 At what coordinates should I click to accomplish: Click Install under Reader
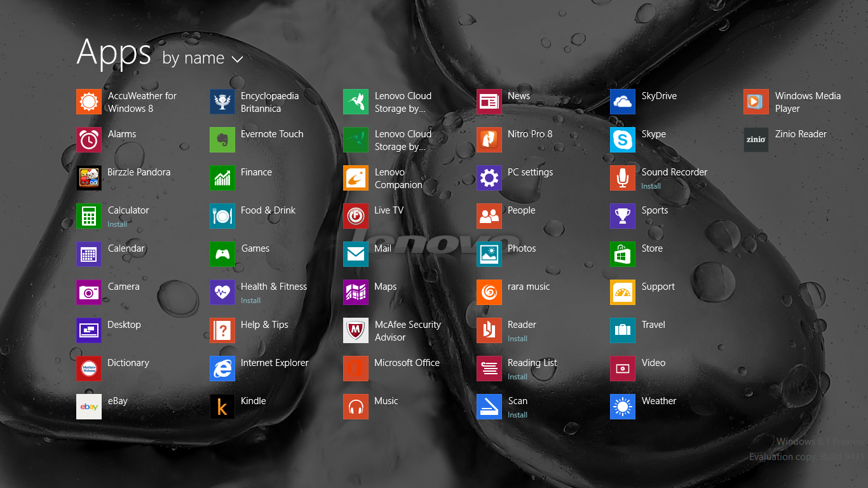tap(518, 339)
